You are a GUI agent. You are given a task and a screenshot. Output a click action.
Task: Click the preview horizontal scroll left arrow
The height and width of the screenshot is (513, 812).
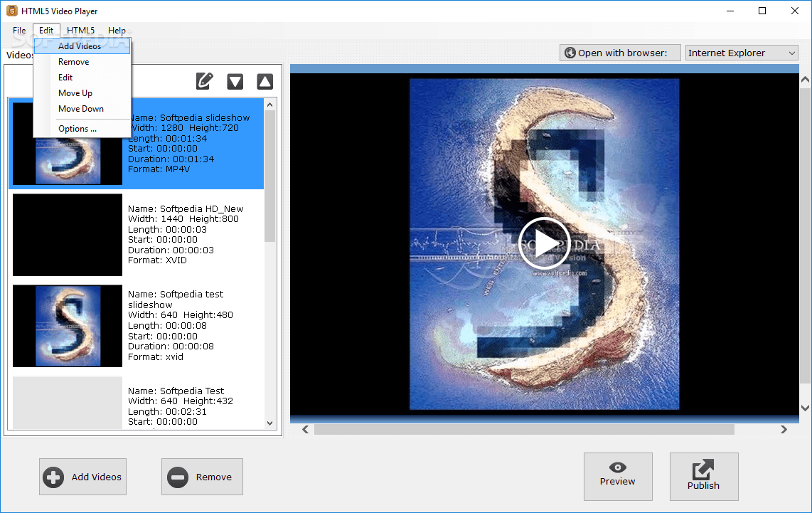(x=306, y=430)
